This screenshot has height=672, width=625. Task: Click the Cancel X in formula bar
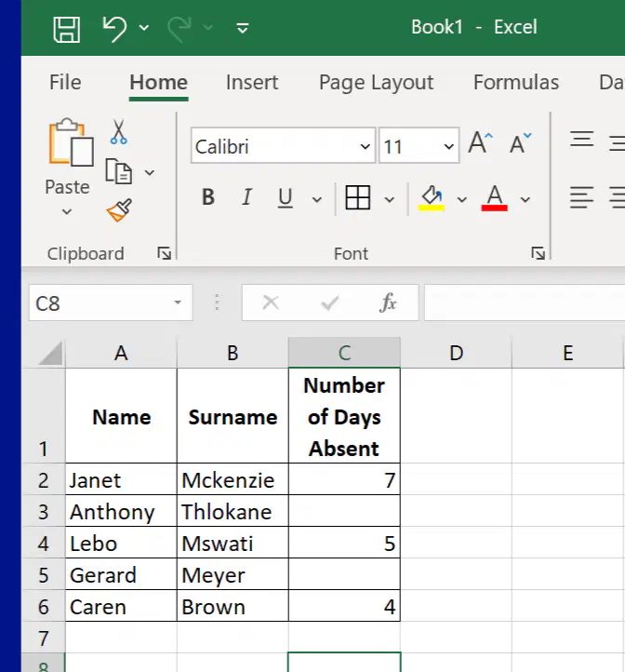[271, 302]
